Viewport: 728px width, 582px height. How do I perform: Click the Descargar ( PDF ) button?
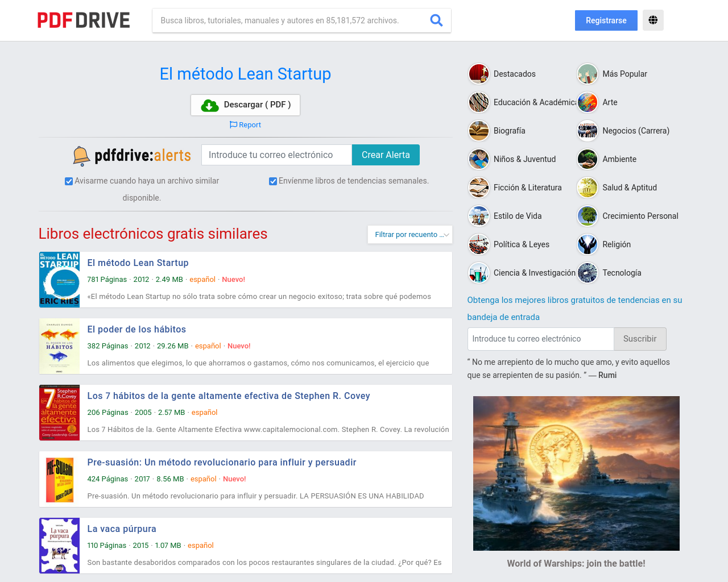pos(245,105)
